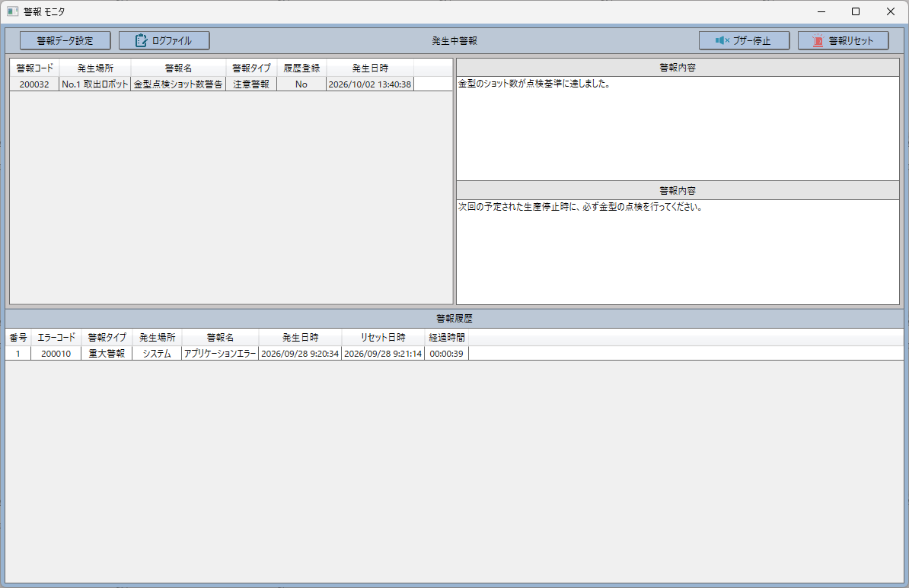This screenshot has height=588, width=909.
Task: Open 警報データ設定 settings
Action: [65, 40]
